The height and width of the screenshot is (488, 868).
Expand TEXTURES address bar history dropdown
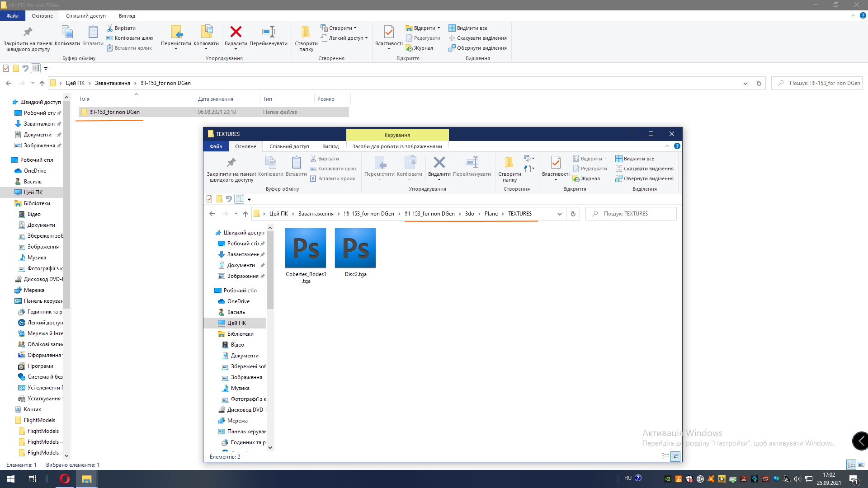coord(559,214)
